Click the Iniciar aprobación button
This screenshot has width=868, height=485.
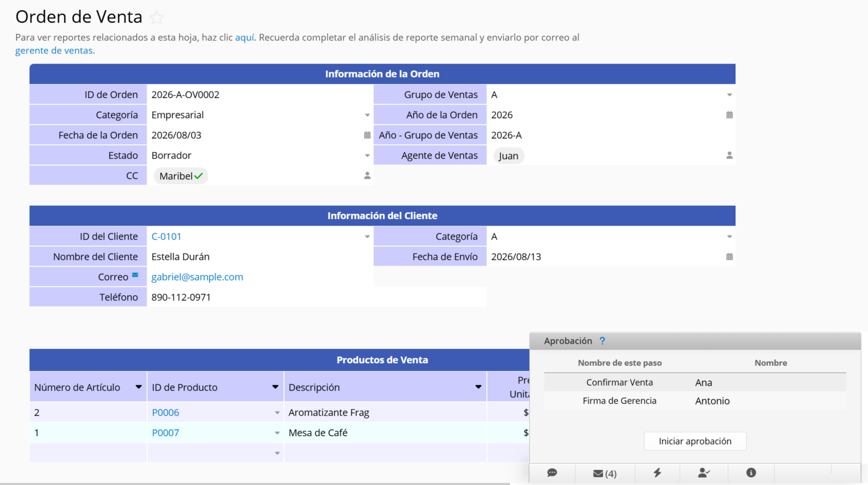pyautogui.click(x=695, y=441)
